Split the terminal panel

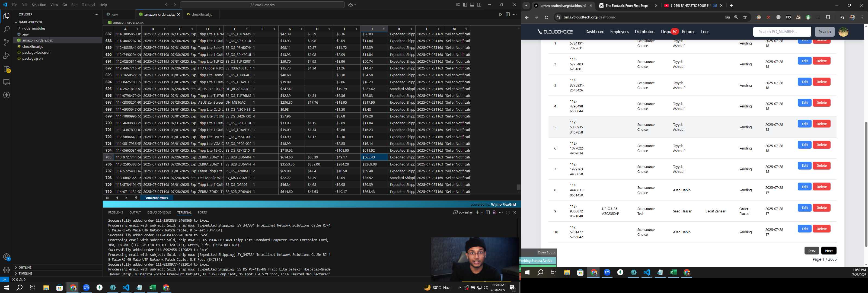click(x=488, y=212)
